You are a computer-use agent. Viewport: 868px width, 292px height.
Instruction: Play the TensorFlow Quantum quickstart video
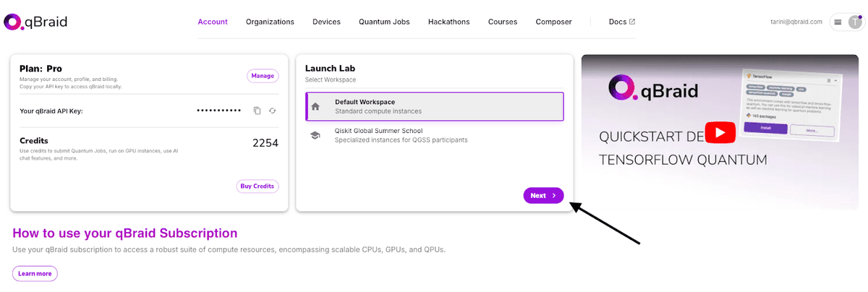[720, 132]
